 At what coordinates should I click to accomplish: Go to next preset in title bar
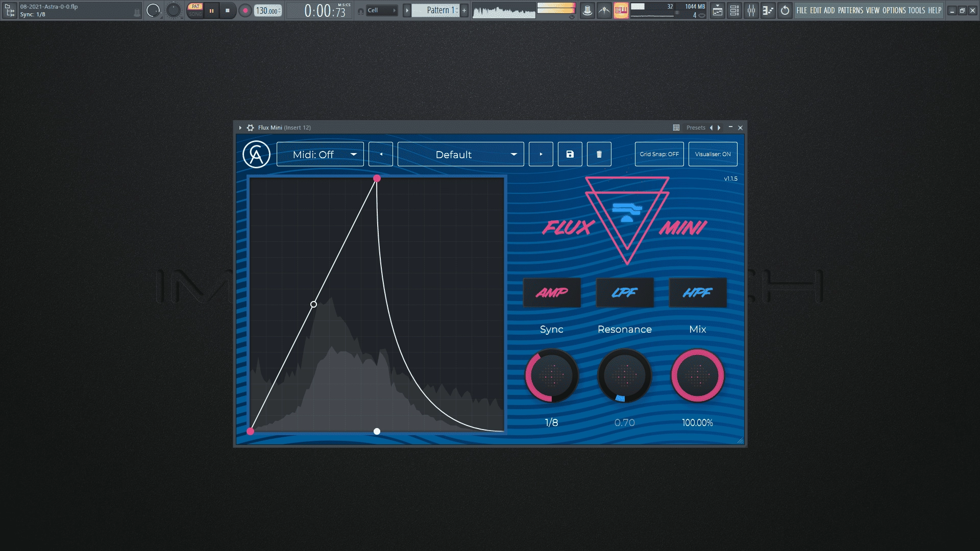coord(719,128)
